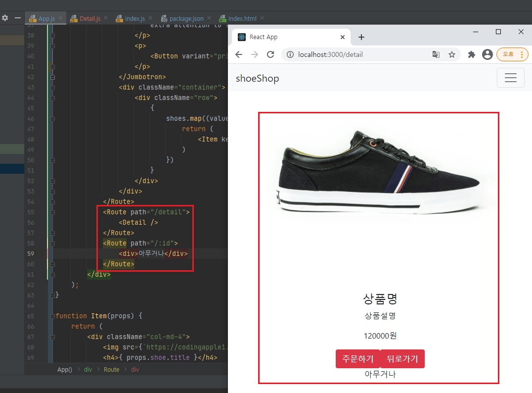532x393 pixels.
Task: Open a new browser tab
Action: point(361,37)
